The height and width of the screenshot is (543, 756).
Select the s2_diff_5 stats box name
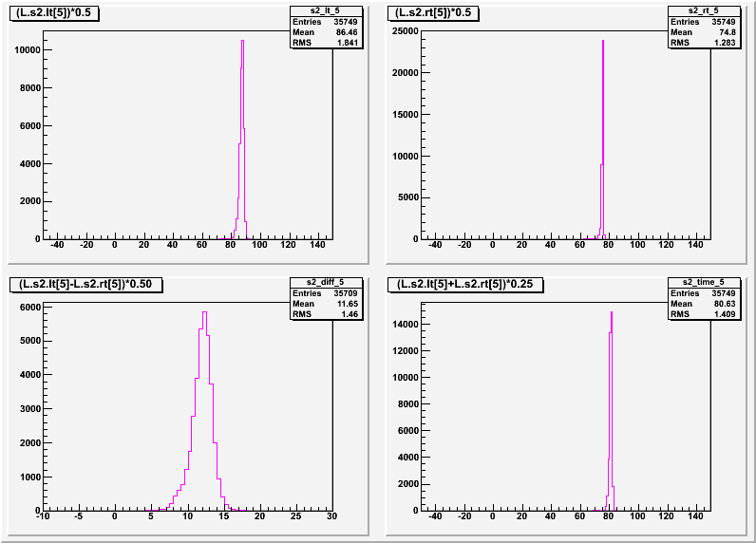click(326, 282)
